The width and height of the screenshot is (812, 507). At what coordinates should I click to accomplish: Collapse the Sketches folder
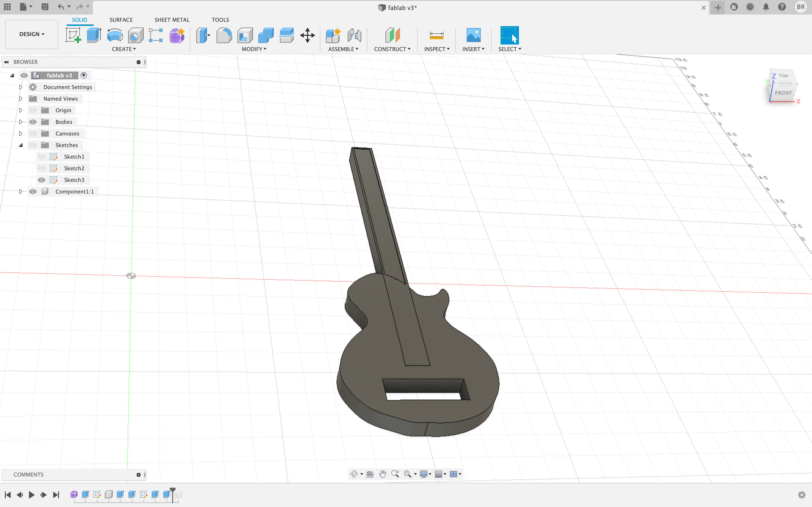(x=21, y=145)
